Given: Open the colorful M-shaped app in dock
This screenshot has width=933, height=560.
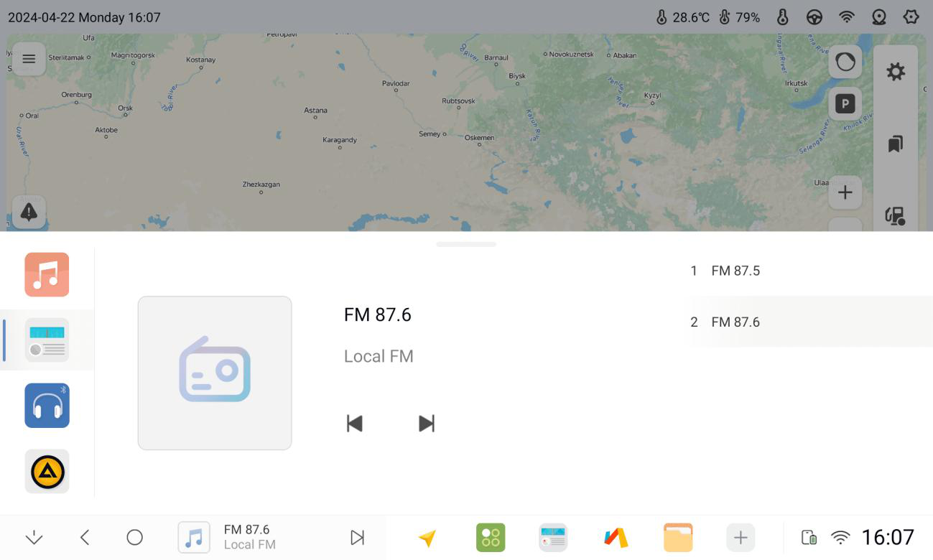Looking at the screenshot, I should coord(616,538).
